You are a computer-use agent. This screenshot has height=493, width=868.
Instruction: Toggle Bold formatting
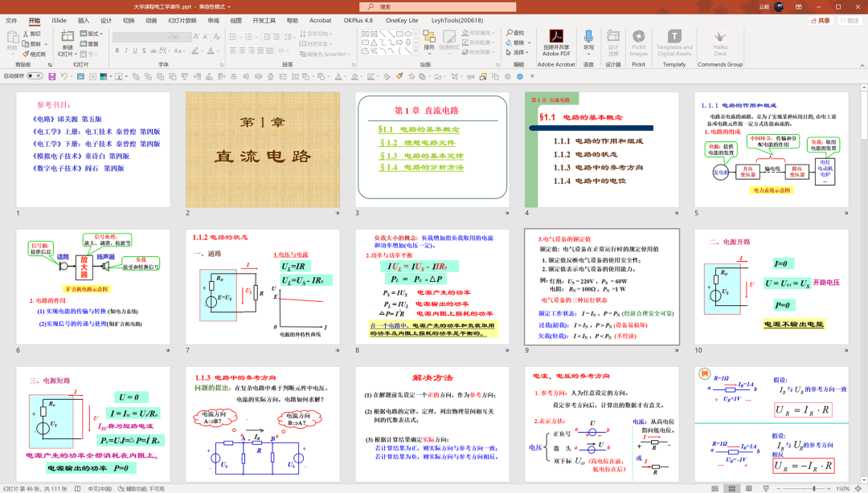coord(117,51)
